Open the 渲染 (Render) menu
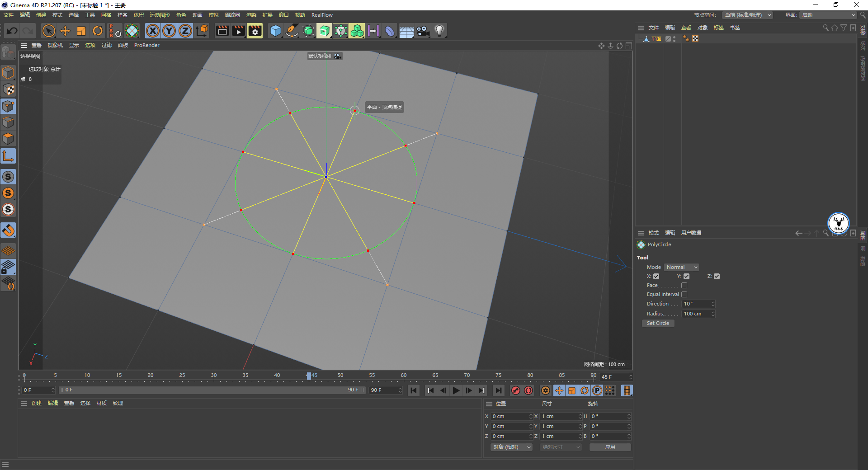 pos(251,15)
